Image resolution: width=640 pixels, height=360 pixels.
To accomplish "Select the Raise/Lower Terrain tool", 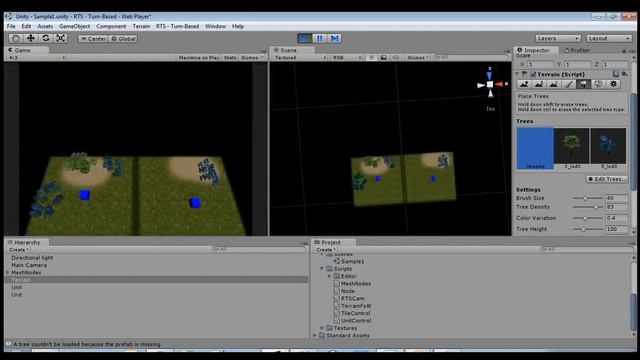I will pyautogui.click(x=524, y=84).
